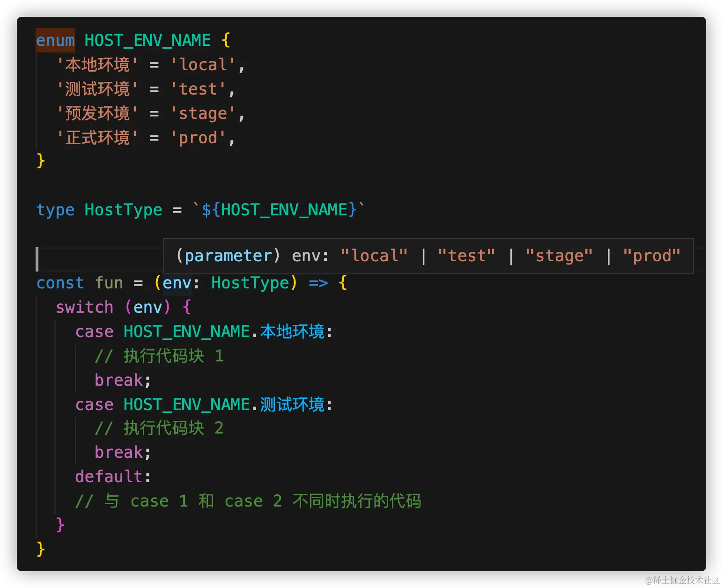Click the "type" keyword

coord(55,210)
